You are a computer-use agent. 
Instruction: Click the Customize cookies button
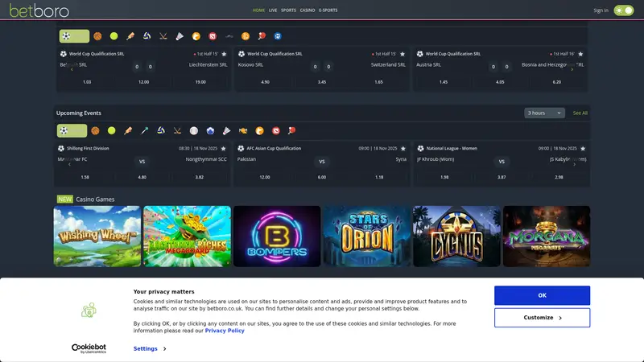pos(542,318)
